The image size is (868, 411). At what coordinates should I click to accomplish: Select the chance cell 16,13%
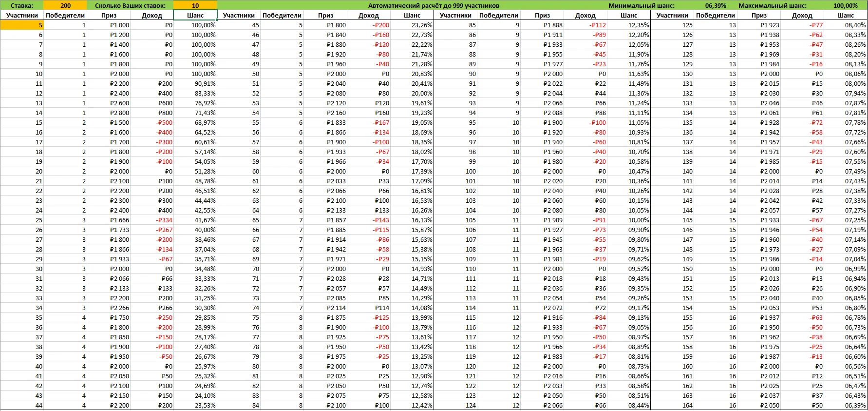pyautogui.click(x=412, y=220)
